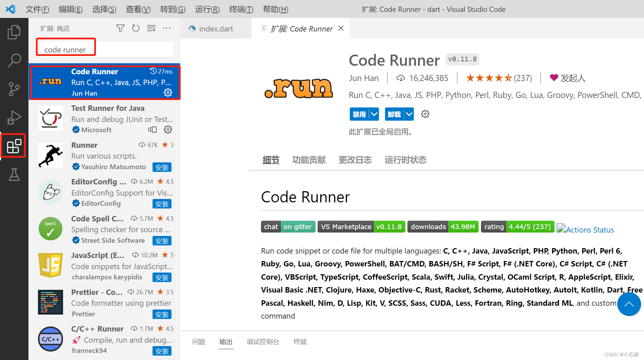The height and width of the screenshot is (360, 644).
Task: Open the Run and Debug view
Action: pos(14,118)
